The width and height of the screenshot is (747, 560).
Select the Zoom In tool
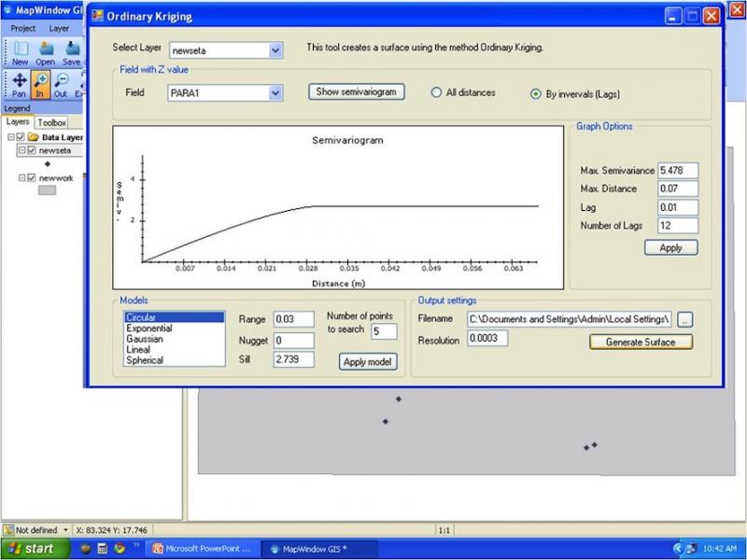(40, 83)
